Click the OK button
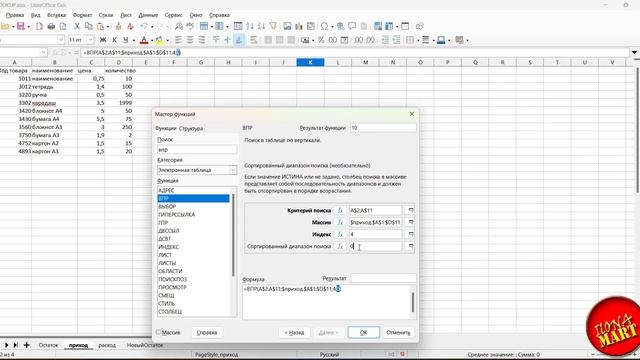The width and height of the screenshot is (640, 360). tap(364, 333)
